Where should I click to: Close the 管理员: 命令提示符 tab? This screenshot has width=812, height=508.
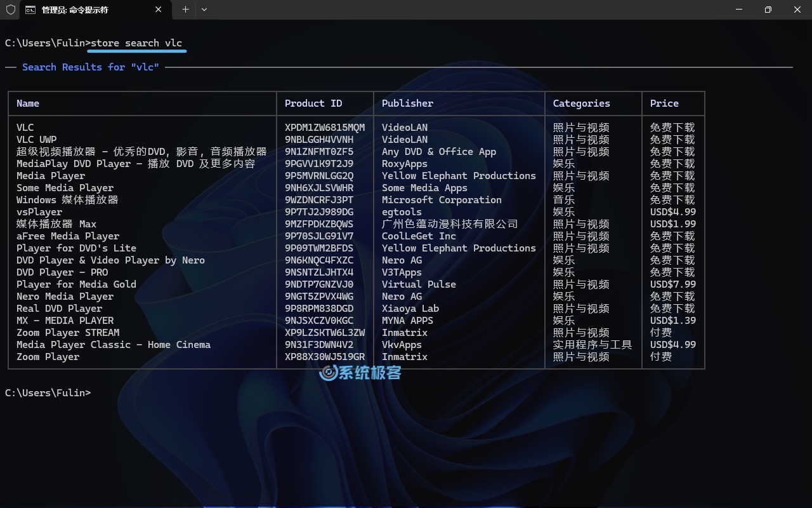pos(159,10)
